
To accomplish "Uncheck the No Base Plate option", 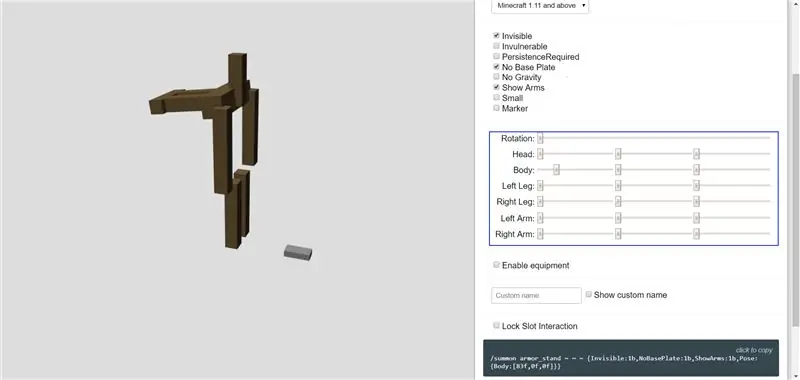I will (496, 67).
